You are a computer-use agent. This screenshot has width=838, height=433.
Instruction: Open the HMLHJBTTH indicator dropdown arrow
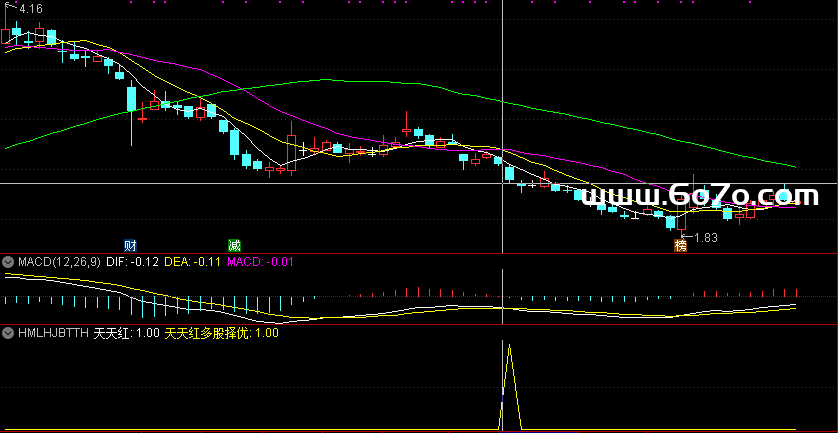tap(8, 334)
